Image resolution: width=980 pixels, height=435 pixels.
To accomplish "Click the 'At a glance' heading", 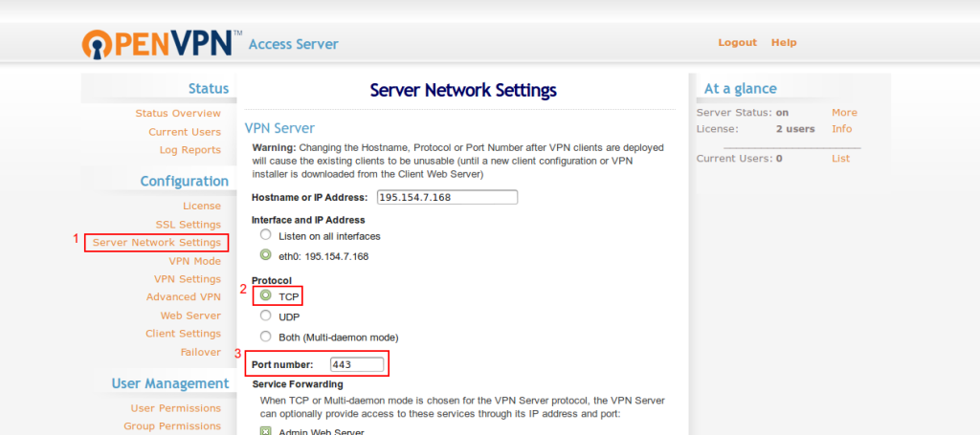I will click(x=741, y=89).
